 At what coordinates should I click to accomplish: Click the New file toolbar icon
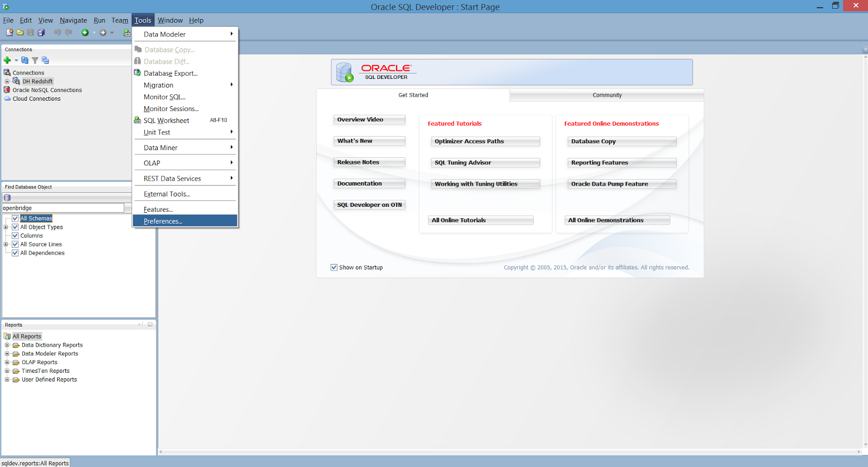[9, 33]
